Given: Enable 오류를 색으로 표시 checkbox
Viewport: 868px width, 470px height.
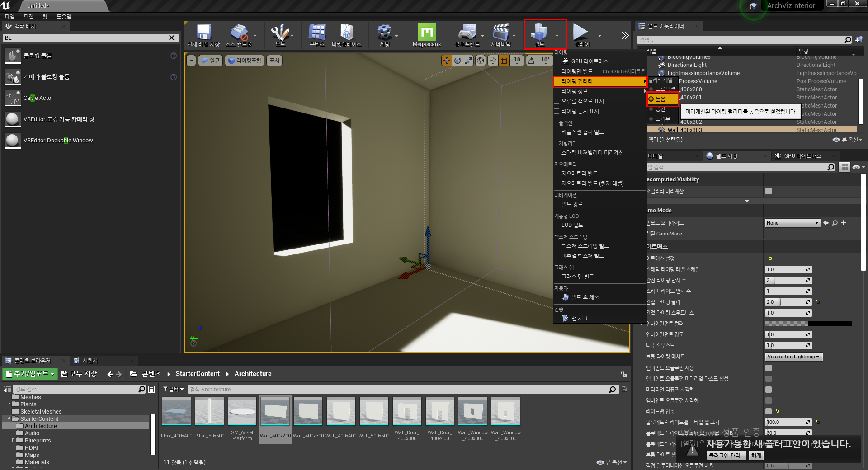Looking at the screenshot, I should pyautogui.click(x=557, y=101).
